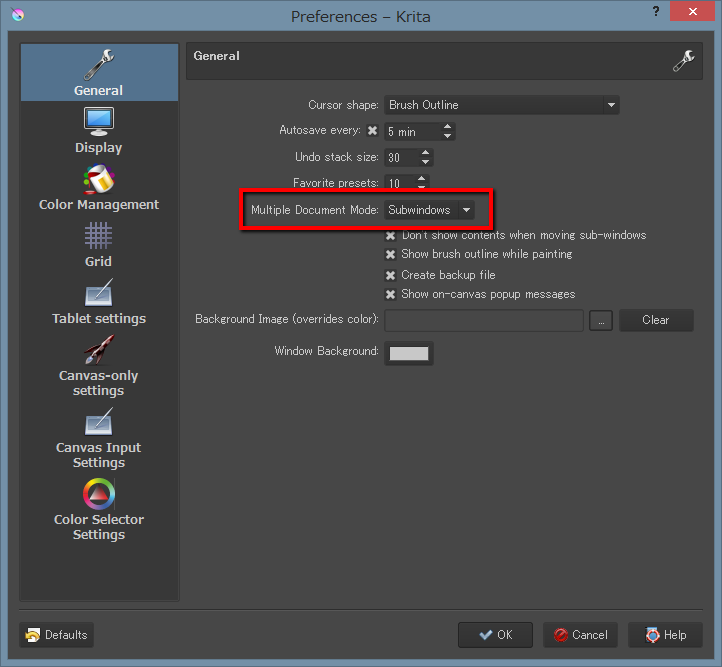The height and width of the screenshot is (667, 722).
Task: Close the Preferences dialog
Action: (x=692, y=12)
